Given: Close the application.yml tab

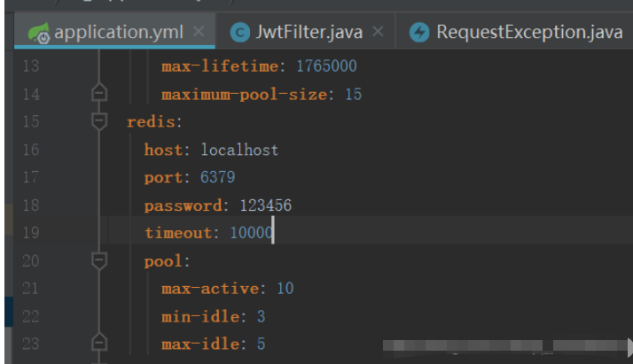Looking at the screenshot, I should pos(199,34).
